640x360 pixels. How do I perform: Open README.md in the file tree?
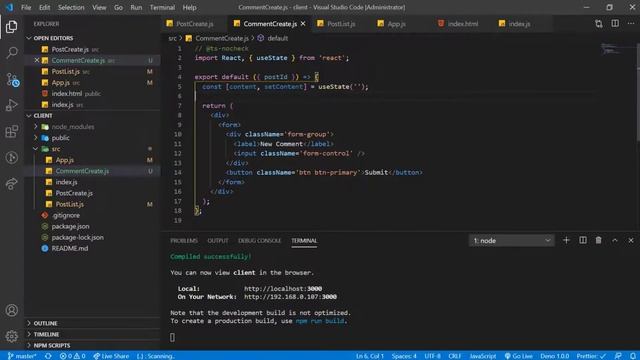click(70, 249)
